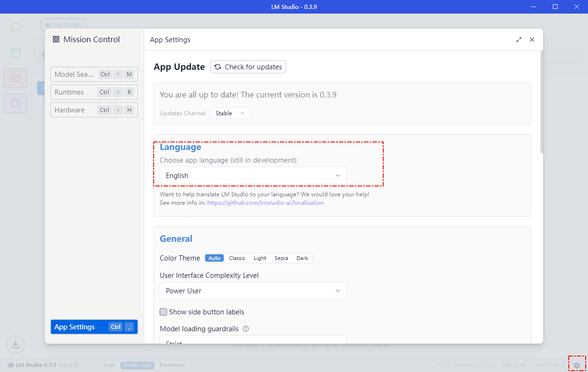
Task: Expand the App Settings dialog to full size
Action: click(x=519, y=40)
